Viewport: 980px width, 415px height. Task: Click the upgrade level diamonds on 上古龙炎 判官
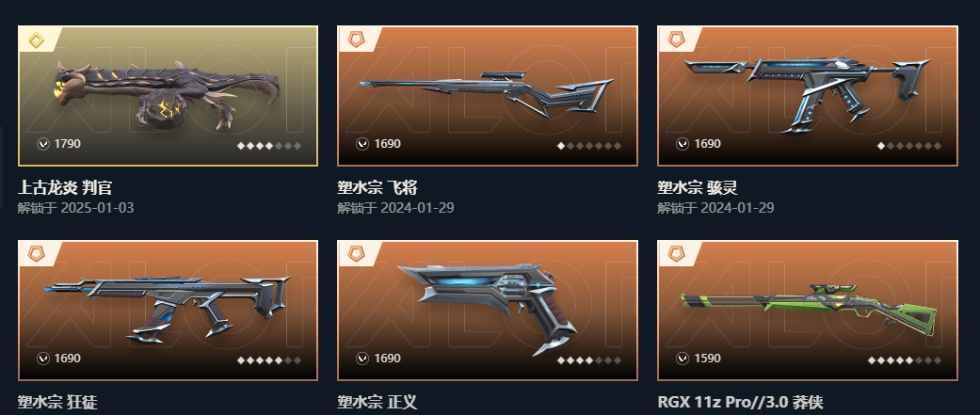pos(269,146)
